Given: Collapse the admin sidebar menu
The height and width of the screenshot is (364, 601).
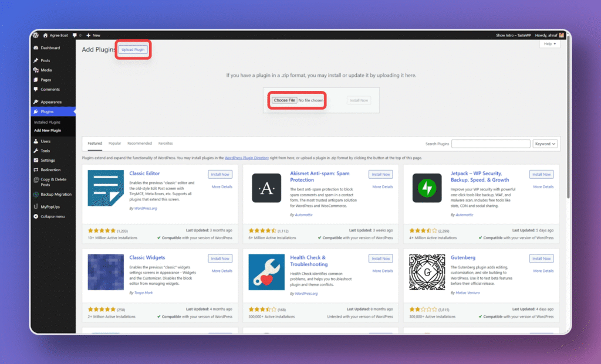Looking at the screenshot, I should (x=53, y=216).
